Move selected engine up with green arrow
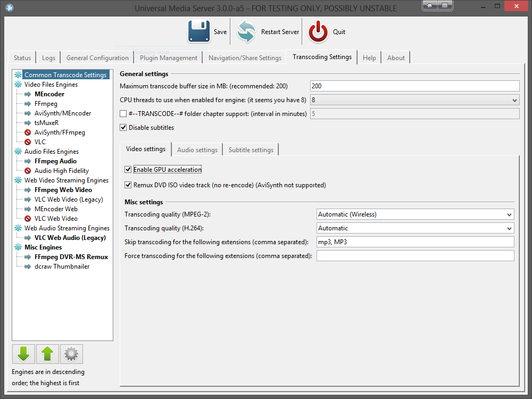The width and height of the screenshot is (532, 399). pyautogui.click(x=47, y=354)
